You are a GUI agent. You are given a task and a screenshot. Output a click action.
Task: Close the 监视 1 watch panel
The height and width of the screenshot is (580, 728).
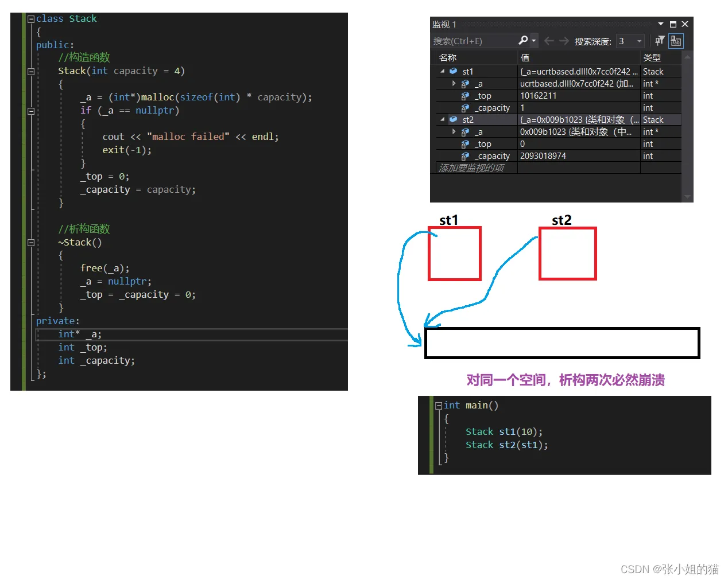tap(685, 24)
